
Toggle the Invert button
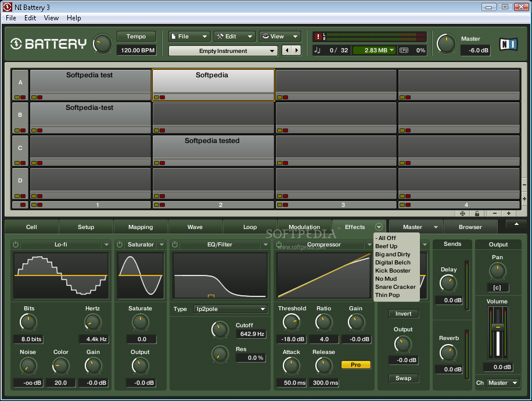coord(403,314)
